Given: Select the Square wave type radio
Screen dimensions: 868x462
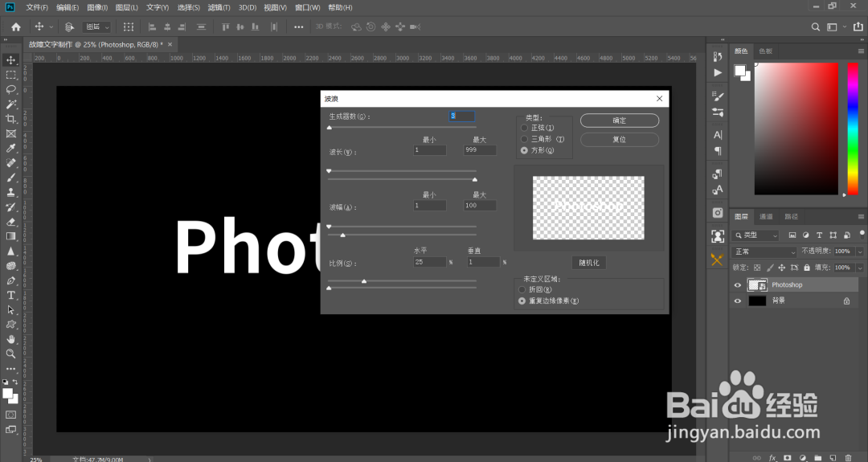Looking at the screenshot, I should coord(524,150).
